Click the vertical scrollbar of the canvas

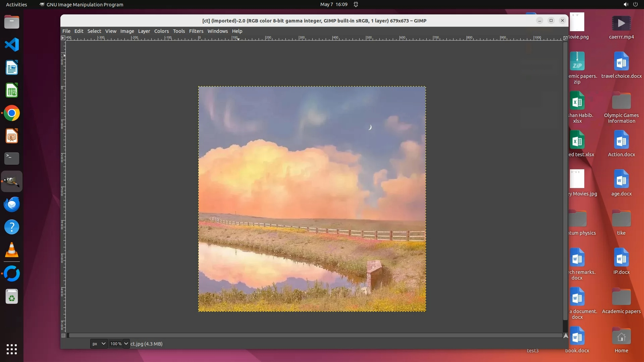tap(565, 181)
